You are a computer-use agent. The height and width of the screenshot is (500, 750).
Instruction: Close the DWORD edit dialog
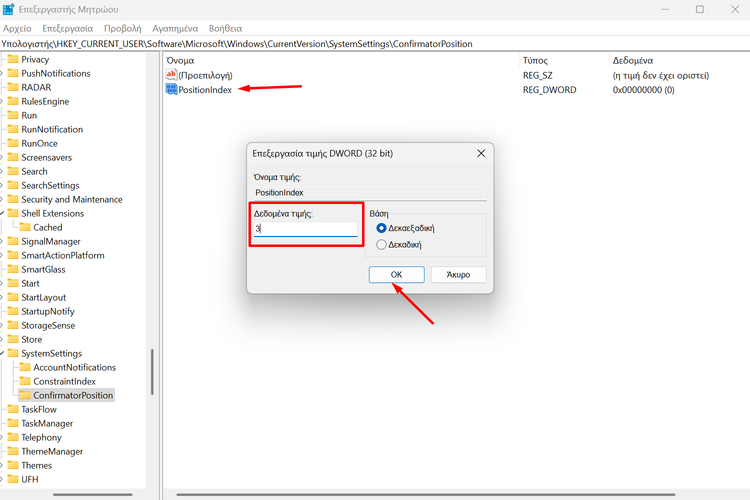tap(481, 153)
